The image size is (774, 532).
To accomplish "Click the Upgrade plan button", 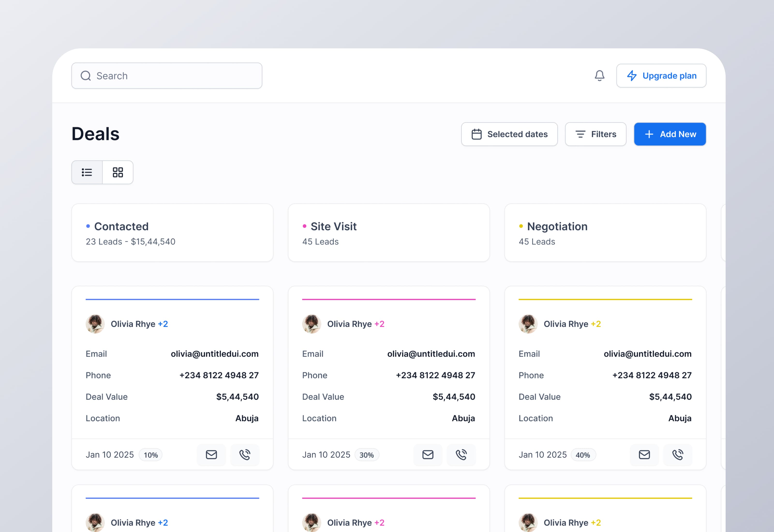I will pos(661,76).
